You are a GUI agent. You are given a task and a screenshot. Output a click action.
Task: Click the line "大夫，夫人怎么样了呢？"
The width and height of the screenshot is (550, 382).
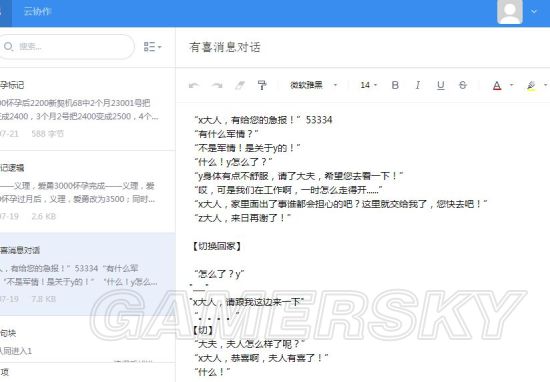(249, 344)
